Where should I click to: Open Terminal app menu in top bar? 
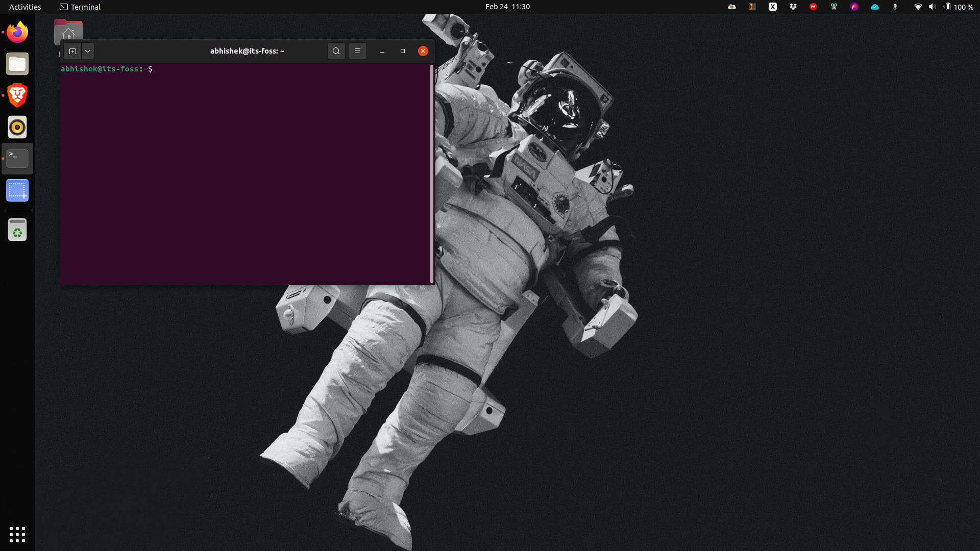pos(80,7)
